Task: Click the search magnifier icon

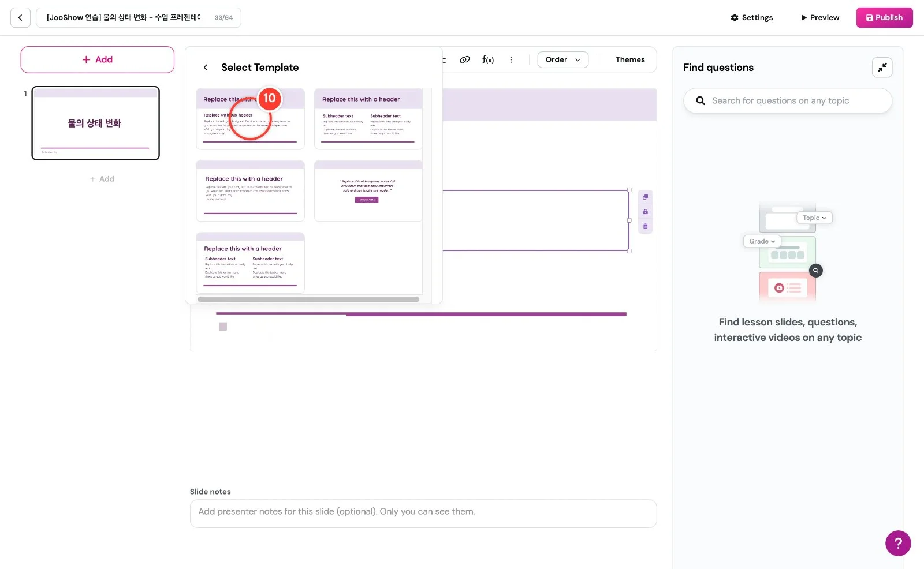Action: (x=701, y=100)
